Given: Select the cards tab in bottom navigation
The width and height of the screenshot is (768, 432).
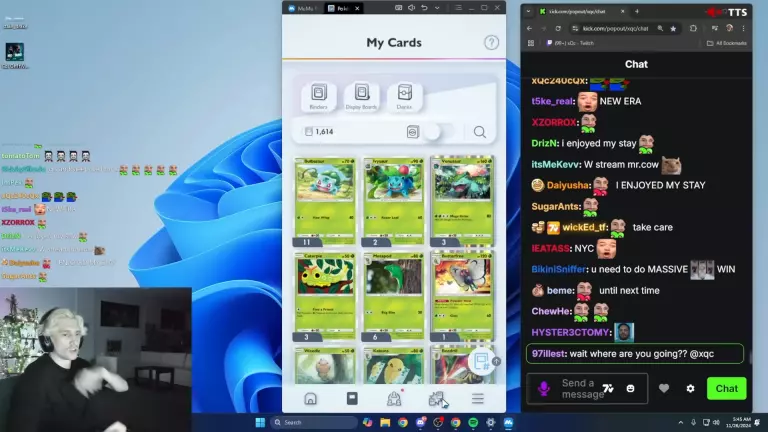Looking at the screenshot, I should 352,399.
